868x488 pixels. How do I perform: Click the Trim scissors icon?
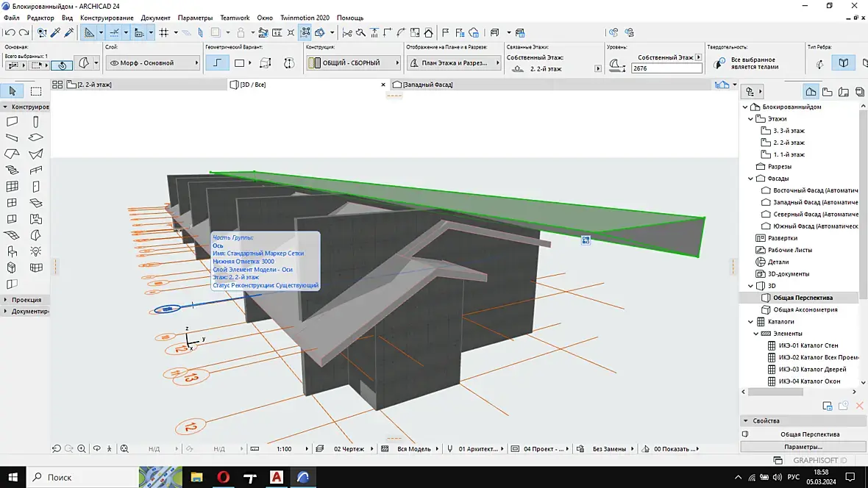tap(347, 32)
